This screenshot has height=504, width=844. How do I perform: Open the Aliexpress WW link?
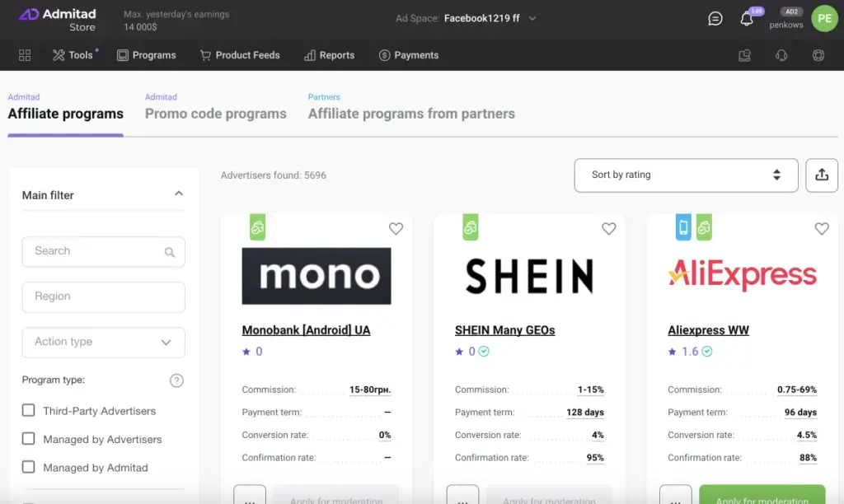(708, 329)
